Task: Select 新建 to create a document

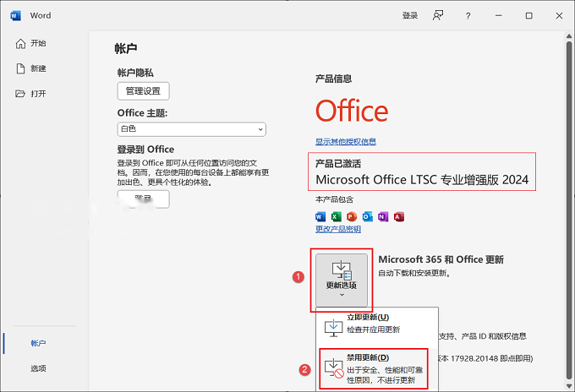Action: (x=30, y=68)
